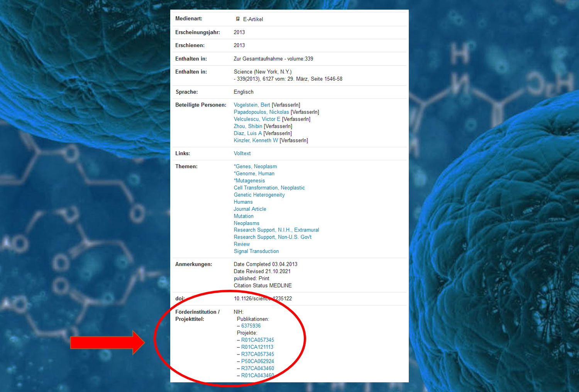Click project R37CA043460
This screenshot has width=579, height=392.
[257, 368]
